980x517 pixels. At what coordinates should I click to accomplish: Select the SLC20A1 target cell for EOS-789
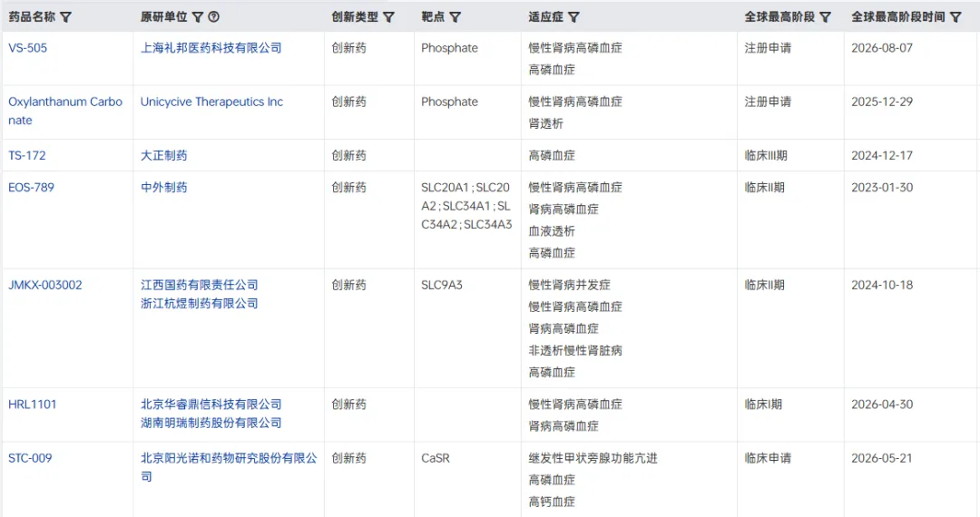coord(466,206)
